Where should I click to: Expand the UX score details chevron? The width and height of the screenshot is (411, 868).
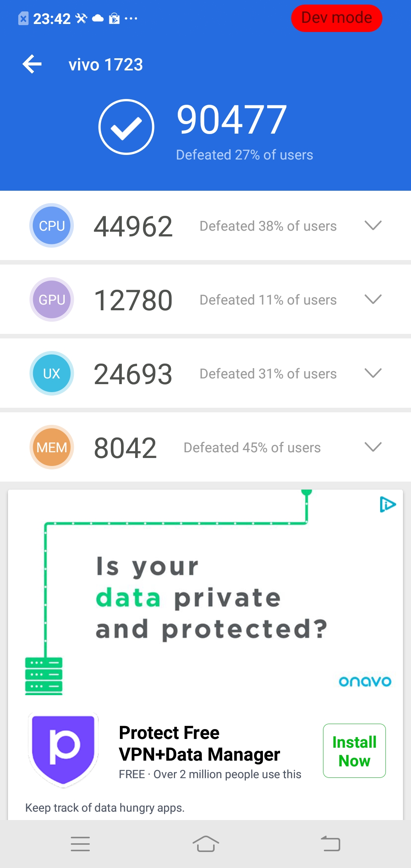click(373, 373)
